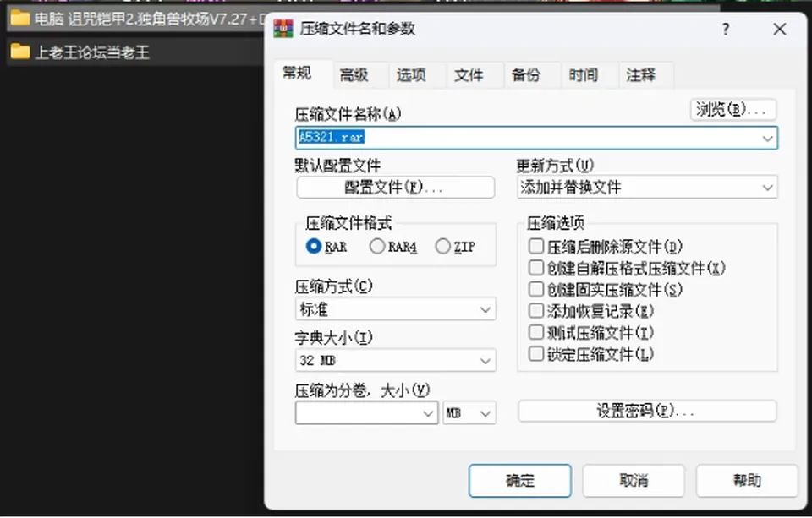Open the MB unit dropdown
The width and height of the screenshot is (812, 518).
pos(469,413)
